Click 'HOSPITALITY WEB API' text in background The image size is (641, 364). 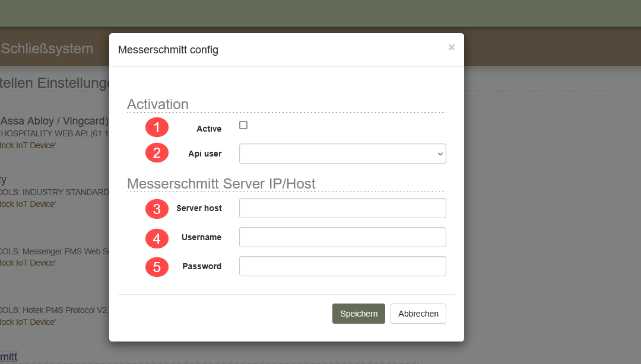pyautogui.click(x=44, y=133)
